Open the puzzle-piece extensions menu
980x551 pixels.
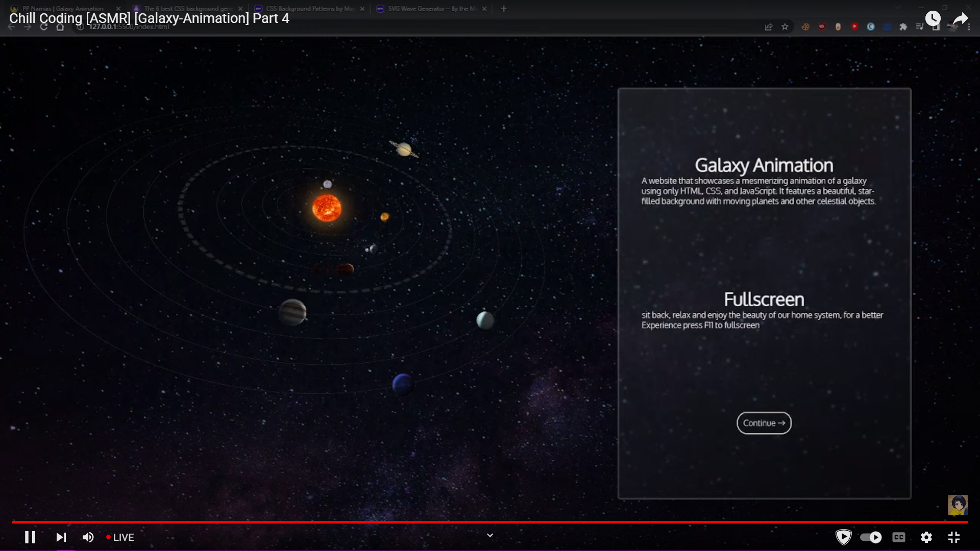coord(903,27)
